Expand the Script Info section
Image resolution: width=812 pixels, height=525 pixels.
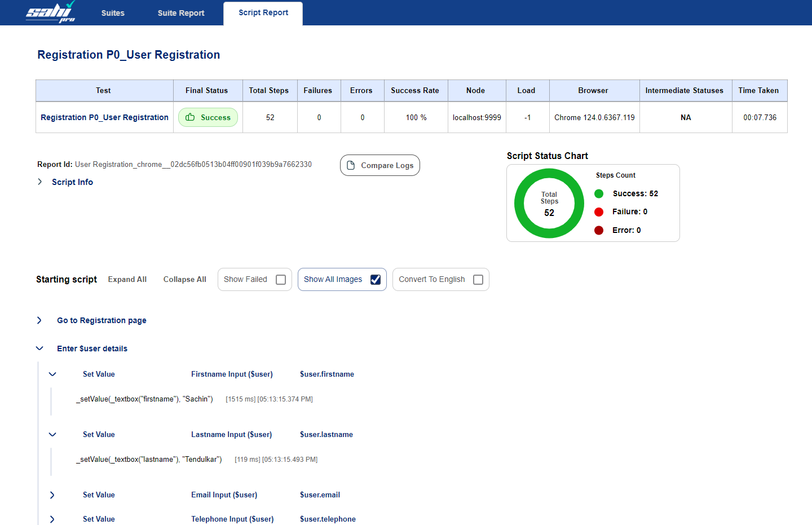(40, 182)
